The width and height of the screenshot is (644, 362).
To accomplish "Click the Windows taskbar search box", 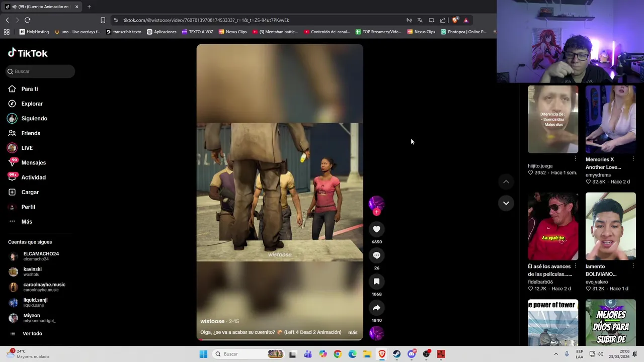I will coord(249,354).
